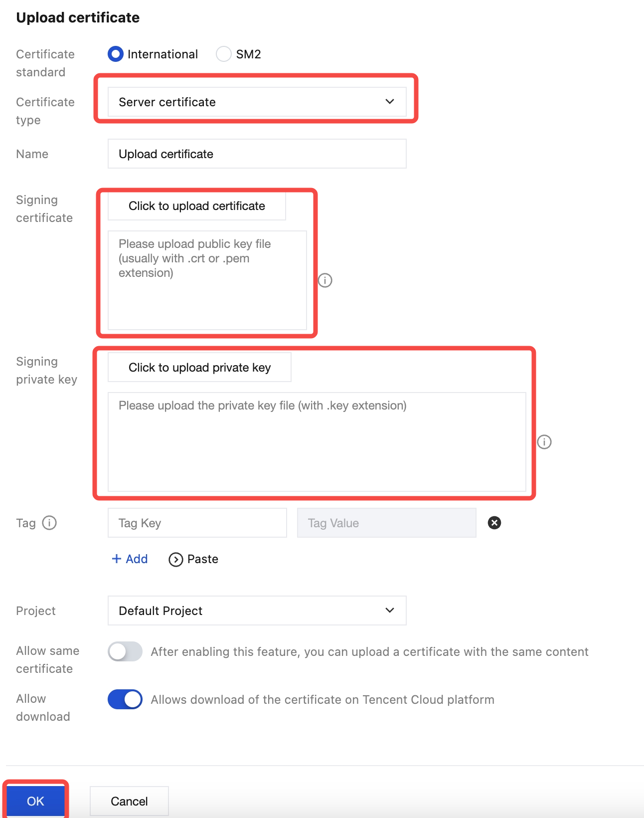Disable the Allow download toggle

(125, 699)
